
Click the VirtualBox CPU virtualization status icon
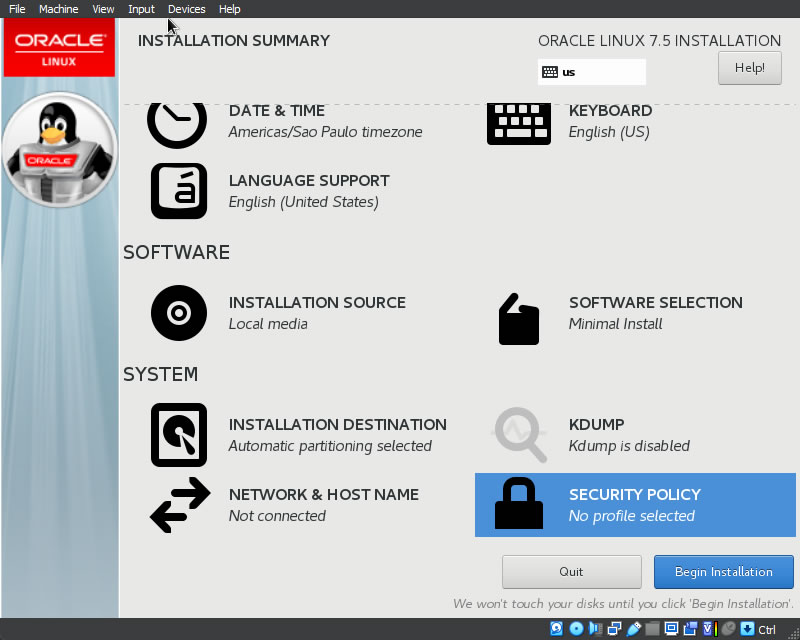click(710, 629)
